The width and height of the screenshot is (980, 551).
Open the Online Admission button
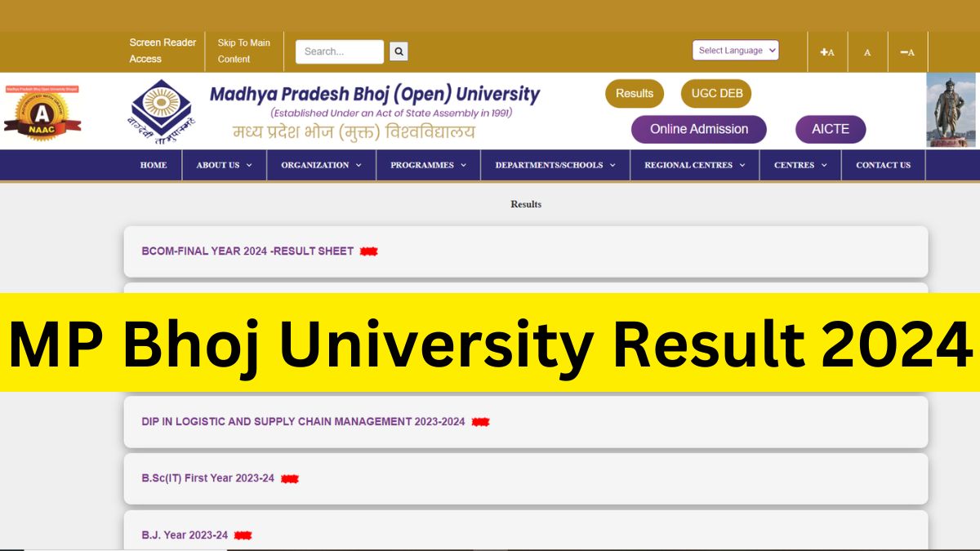(699, 129)
